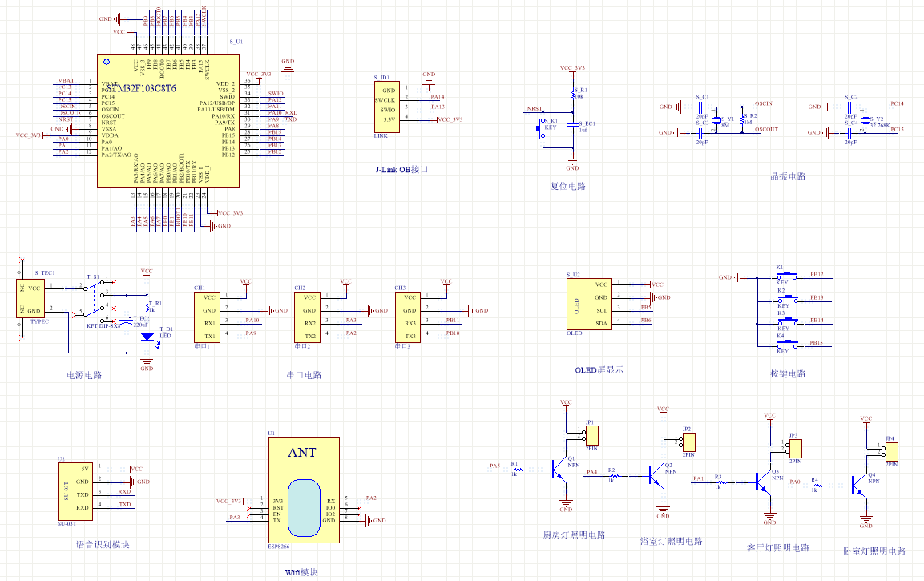Click the 按键电路 section label
924x581 pixels.
pos(788,373)
